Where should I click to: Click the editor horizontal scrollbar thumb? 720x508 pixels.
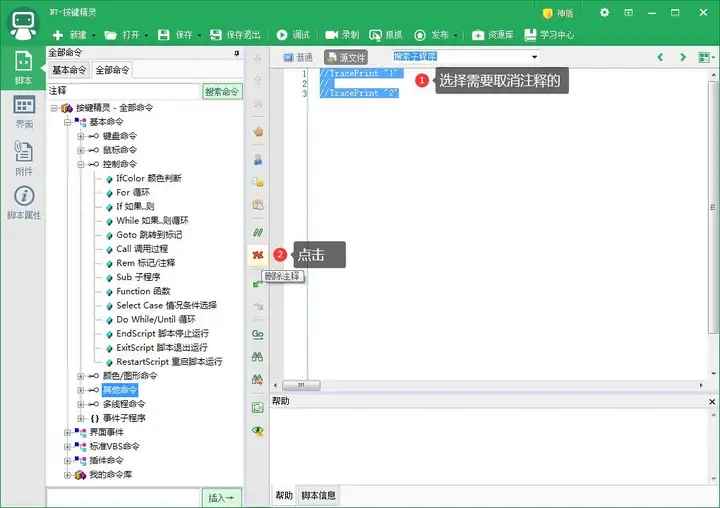click(301, 385)
